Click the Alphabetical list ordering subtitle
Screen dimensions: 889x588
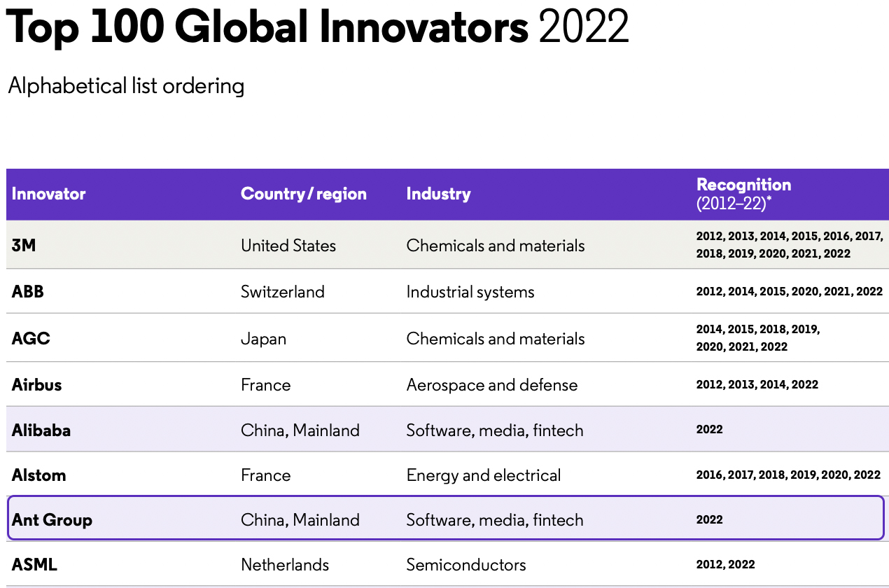pos(126,86)
